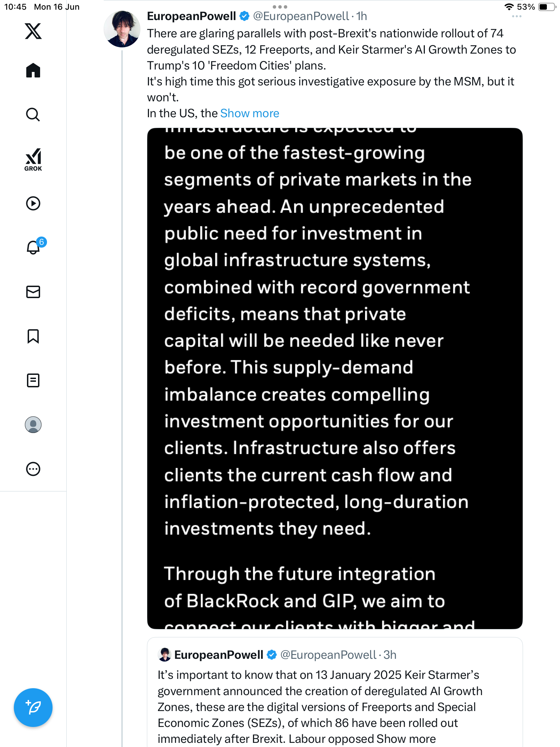Open the BlackRock text screenshot image
Viewport: 560px width, 747px height.
point(335,378)
